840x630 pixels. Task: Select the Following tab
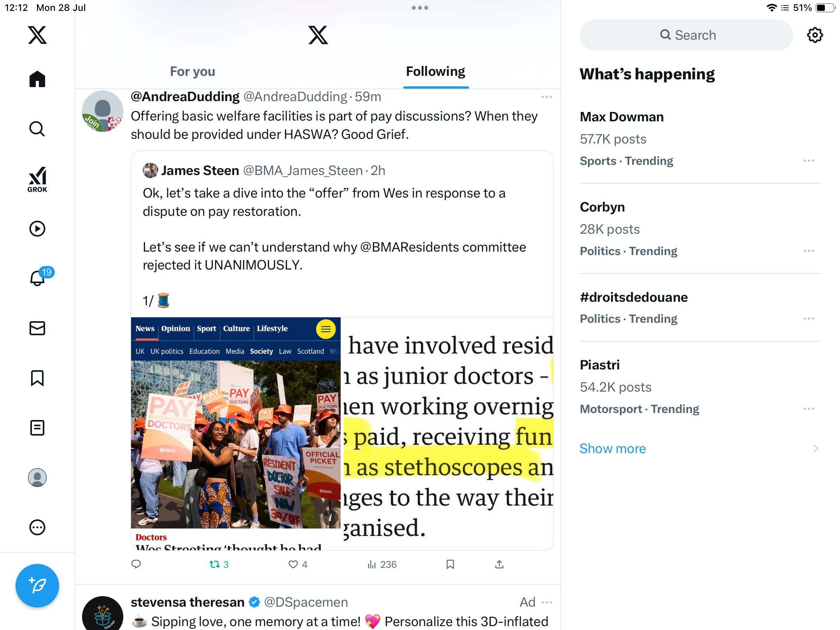[x=436, y=72]
